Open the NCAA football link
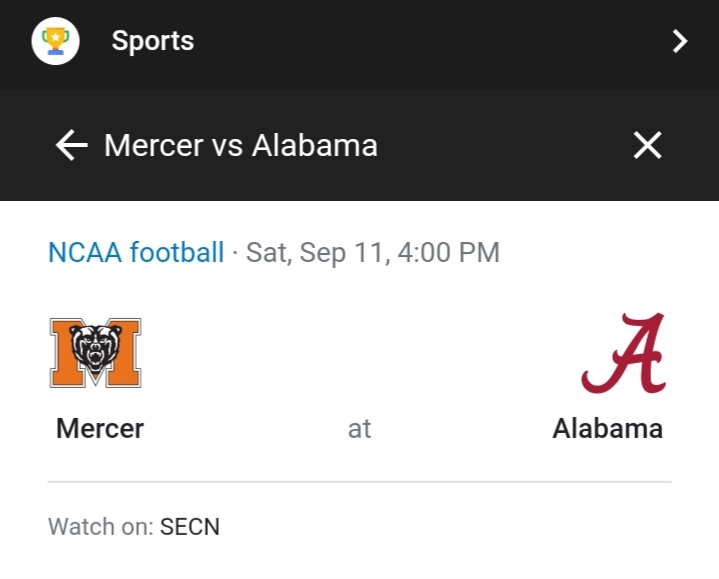Viewport: 719px width, 579px height. point(136,252)
